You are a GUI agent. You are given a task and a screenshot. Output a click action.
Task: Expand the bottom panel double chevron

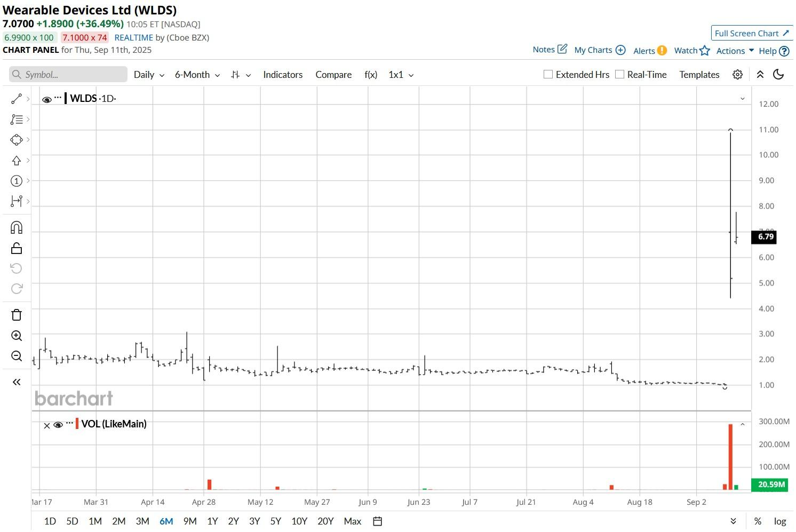pyautogui.click(x=733, y=521)
